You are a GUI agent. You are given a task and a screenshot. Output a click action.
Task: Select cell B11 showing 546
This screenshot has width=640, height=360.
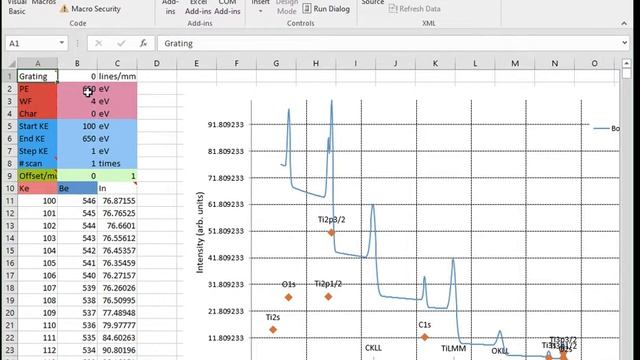pos(77,201)
